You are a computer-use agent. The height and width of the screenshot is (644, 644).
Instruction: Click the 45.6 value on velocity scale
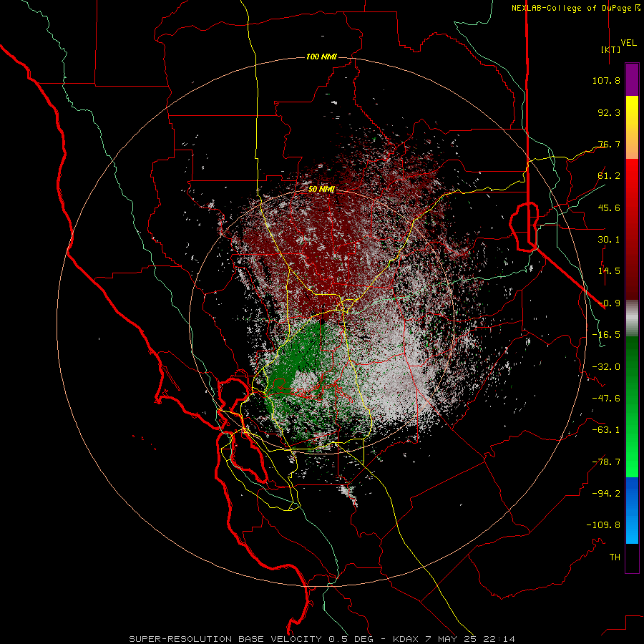[609, 208]
